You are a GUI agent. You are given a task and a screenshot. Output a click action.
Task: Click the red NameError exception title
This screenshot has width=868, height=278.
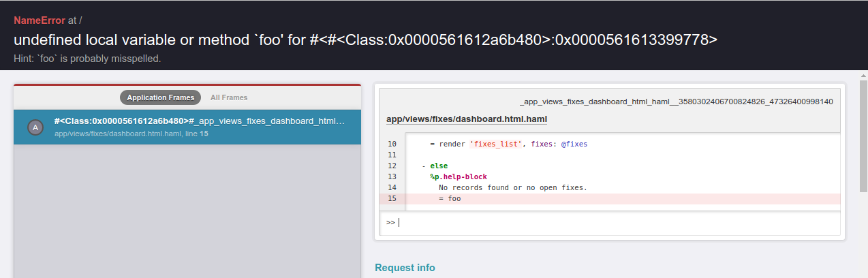click(40, 20)
